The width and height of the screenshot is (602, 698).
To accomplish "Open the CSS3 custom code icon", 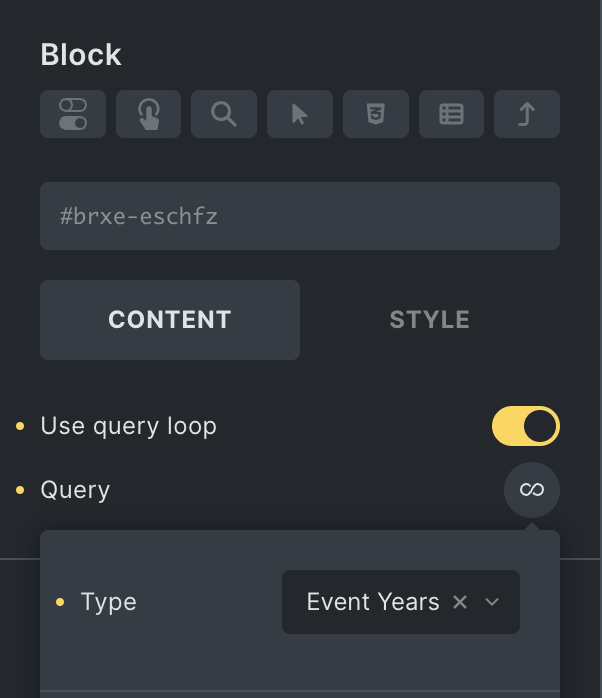I will 375,114.
